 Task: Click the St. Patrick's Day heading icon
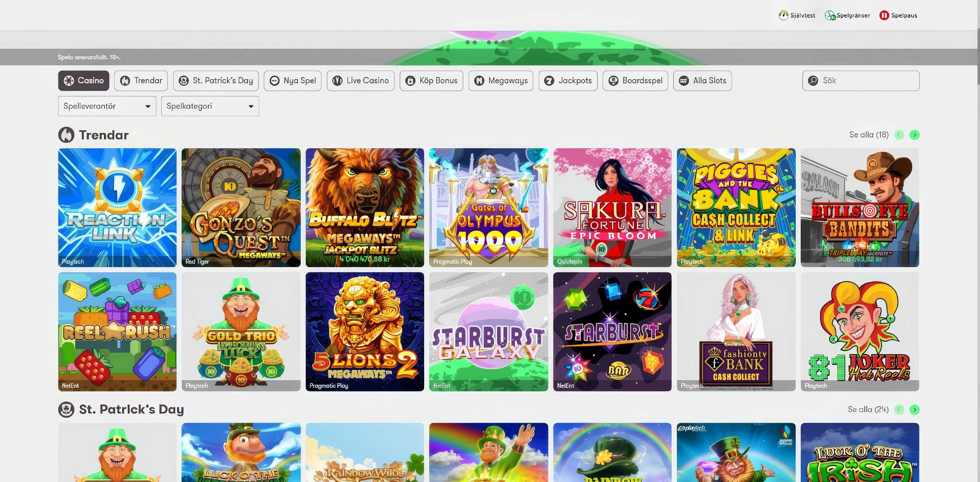point(66,409)
